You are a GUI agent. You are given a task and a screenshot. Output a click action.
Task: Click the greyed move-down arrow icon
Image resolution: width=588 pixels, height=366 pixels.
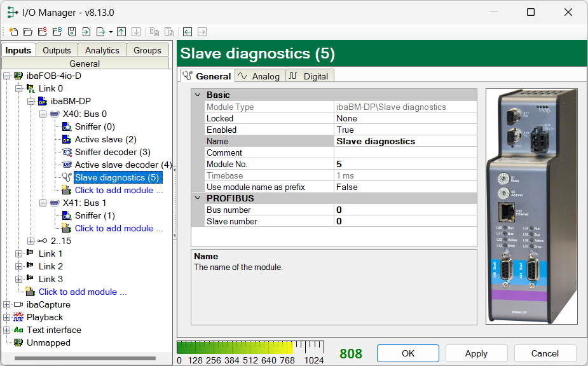point(136,32)
